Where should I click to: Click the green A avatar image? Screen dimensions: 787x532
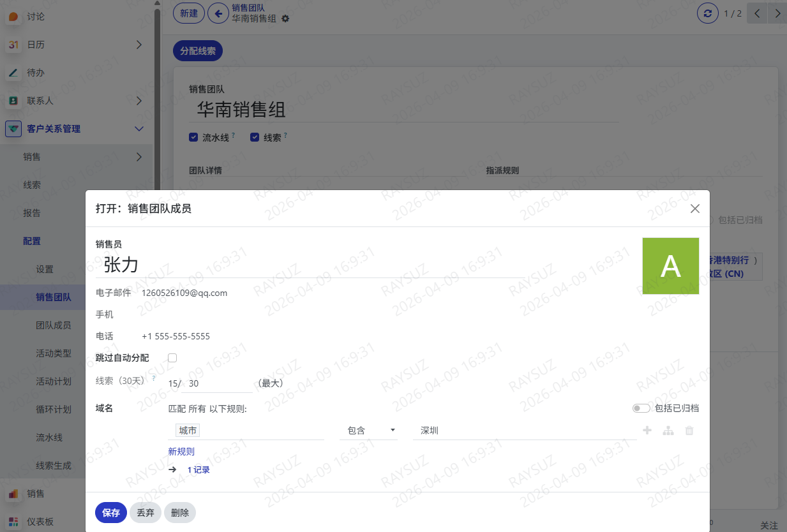pyautogui.click(x=670, y=266)
